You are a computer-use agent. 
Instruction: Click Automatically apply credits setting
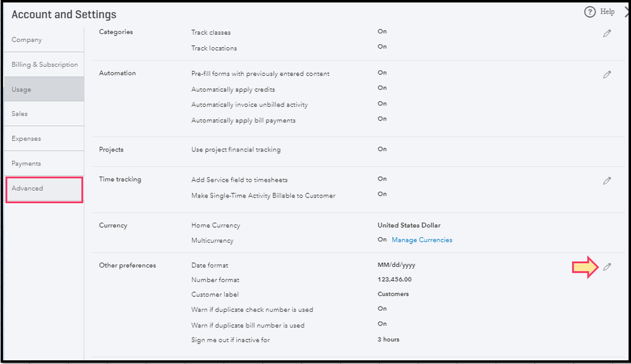tap(233, 90)
